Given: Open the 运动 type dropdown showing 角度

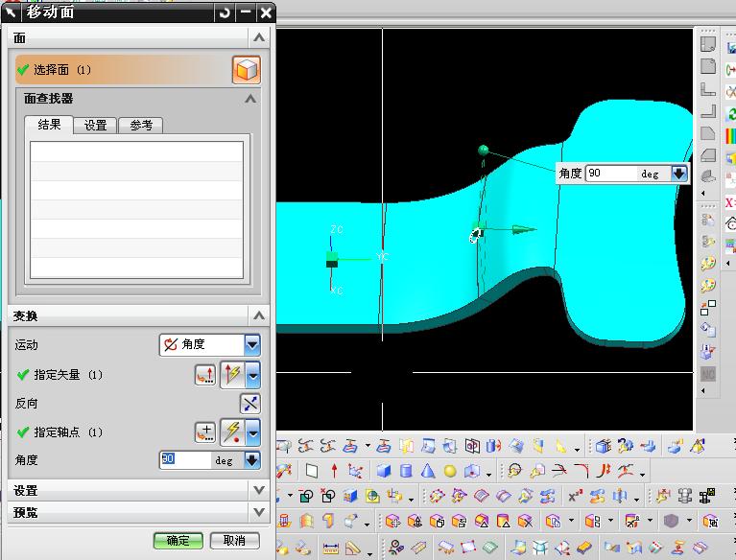Looking at the screenshot, I should pos(209,345).
